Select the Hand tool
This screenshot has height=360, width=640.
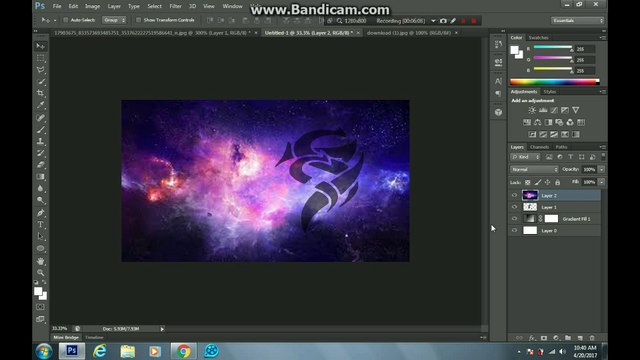click(x=41, y=261)
